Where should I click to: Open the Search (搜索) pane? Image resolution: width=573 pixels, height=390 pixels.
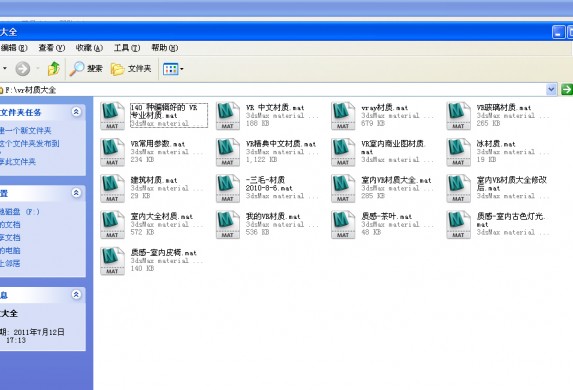[86, 68]
